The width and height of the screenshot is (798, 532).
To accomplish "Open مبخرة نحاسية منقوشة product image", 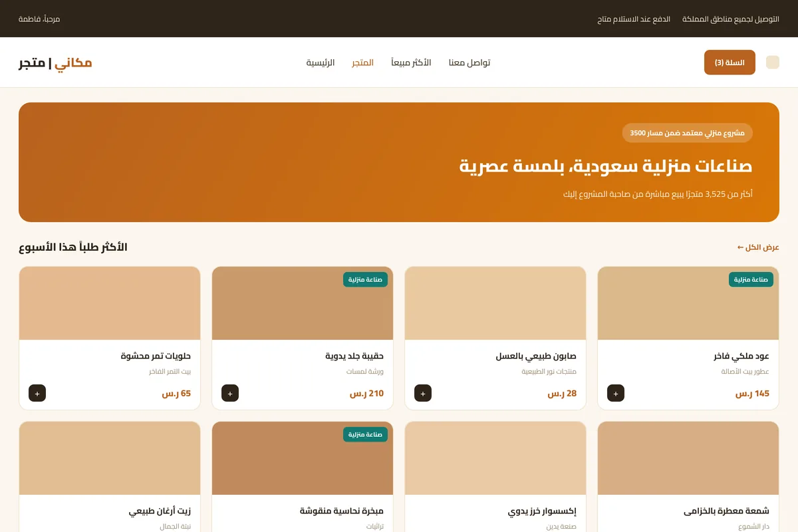I will pyautogui.click(x=303, y=458).
